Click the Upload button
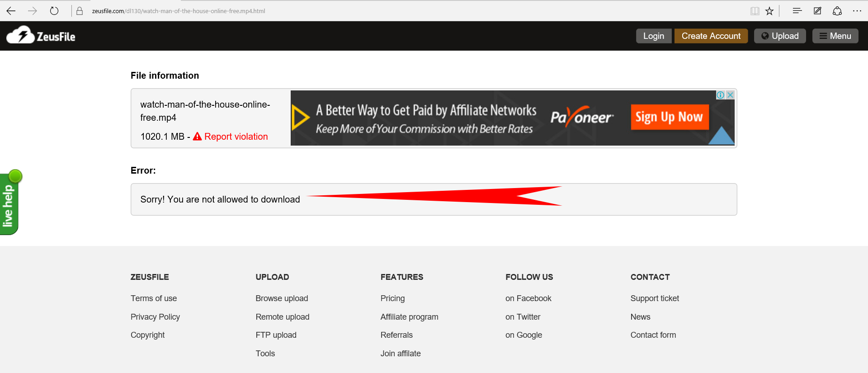 780,36
